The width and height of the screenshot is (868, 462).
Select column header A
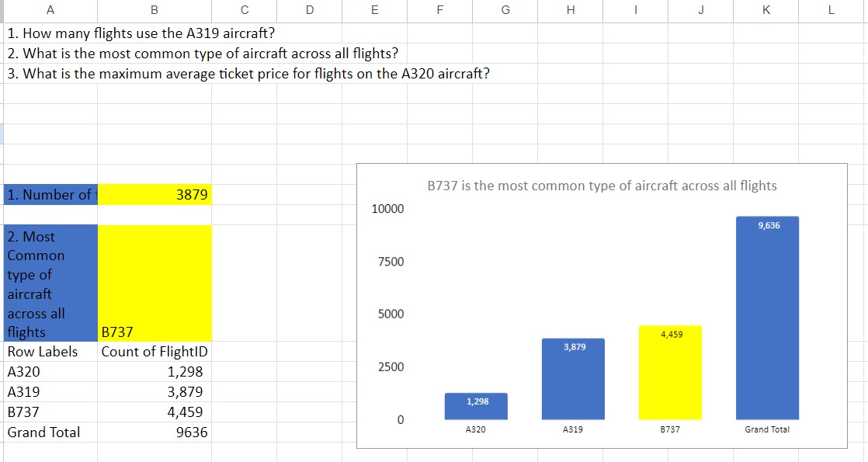(x=50, y=10)
